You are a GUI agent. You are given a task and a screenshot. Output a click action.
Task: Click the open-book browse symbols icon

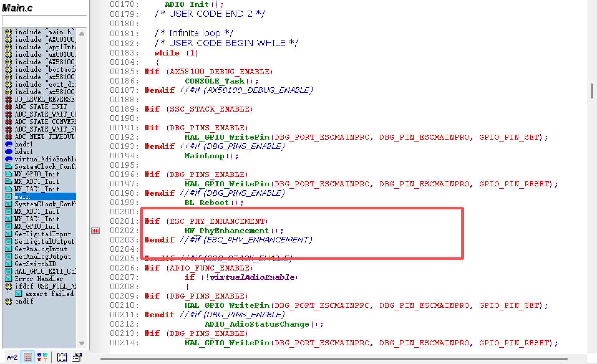[x=62, y=357]
